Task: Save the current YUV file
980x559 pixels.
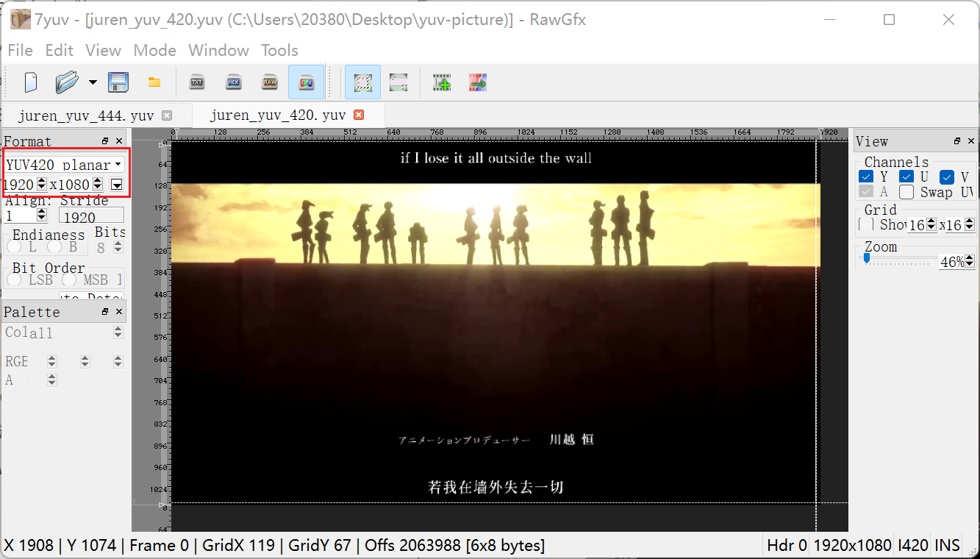Action: 118,82
